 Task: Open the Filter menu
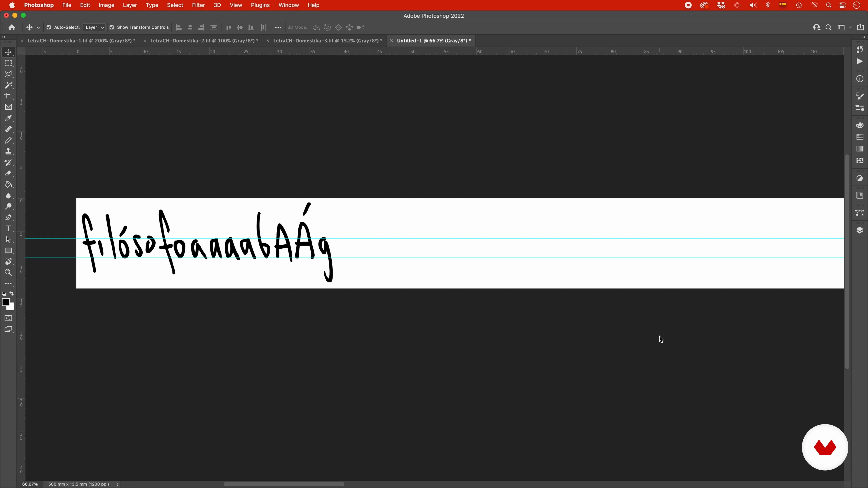tap(198, 5)
